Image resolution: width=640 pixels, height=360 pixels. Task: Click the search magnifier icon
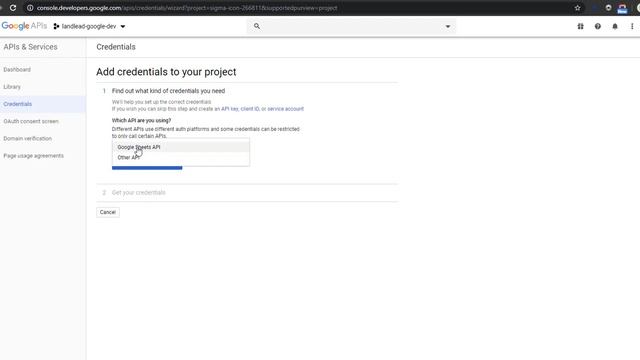(x=257, y=26)
